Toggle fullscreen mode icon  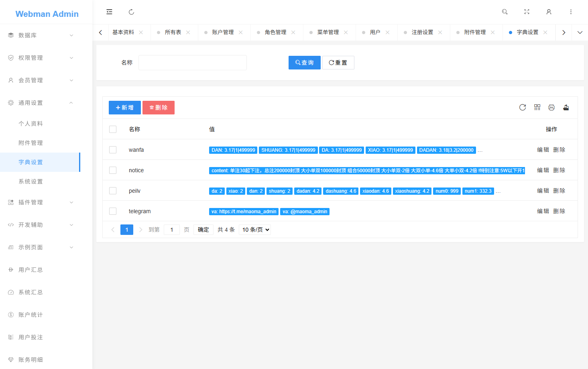click(x=527, y=12)
